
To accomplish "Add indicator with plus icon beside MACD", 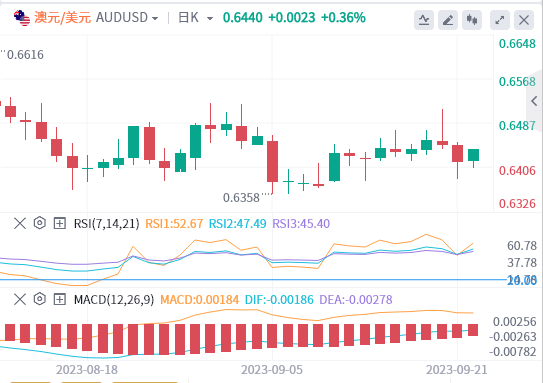I will coord(60,299).
